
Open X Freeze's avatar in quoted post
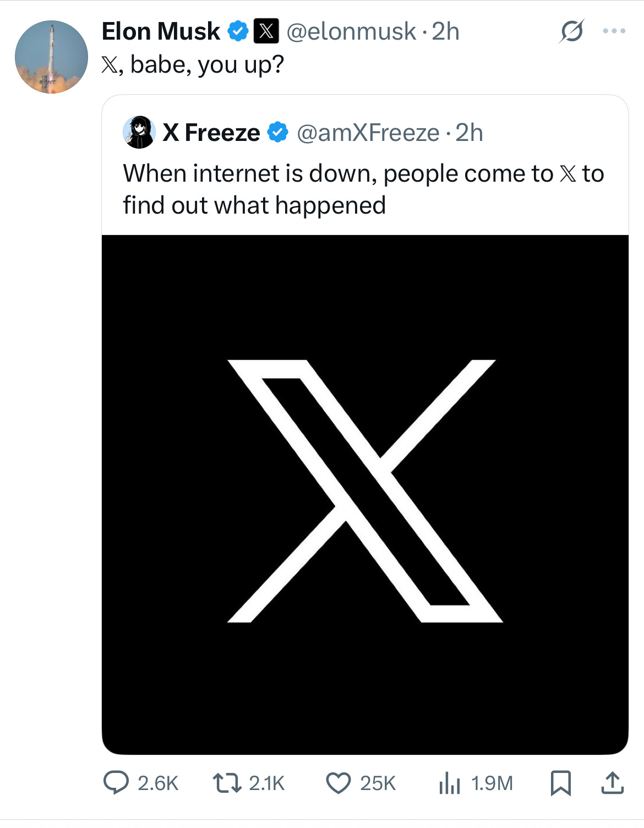[139, 132]
